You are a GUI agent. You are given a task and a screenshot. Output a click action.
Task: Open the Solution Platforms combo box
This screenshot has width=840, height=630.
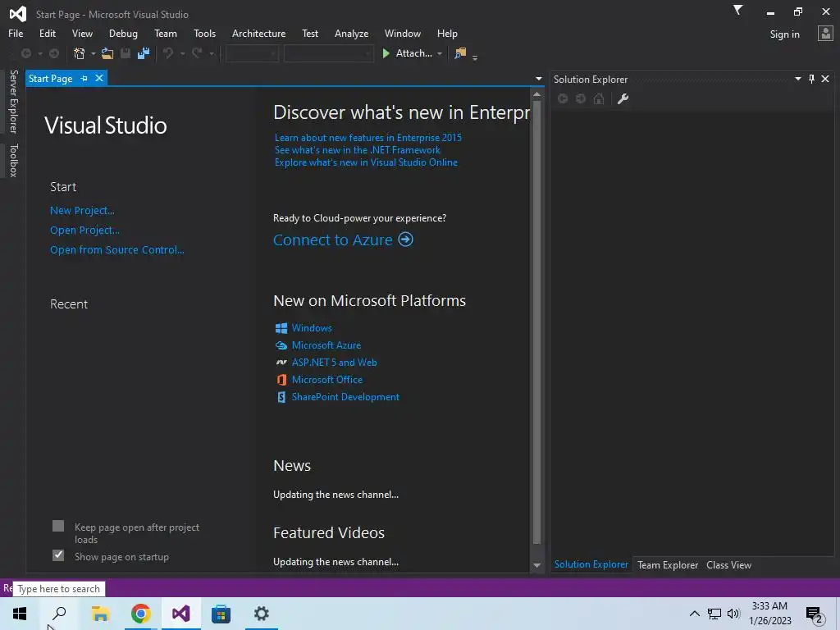click(328, 53)
